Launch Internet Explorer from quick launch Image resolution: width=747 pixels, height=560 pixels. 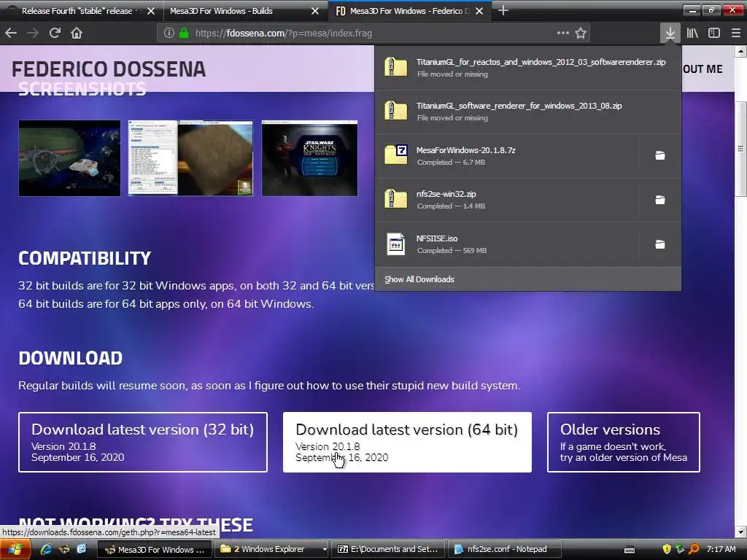pyautogui.click(x=46, y=550)
